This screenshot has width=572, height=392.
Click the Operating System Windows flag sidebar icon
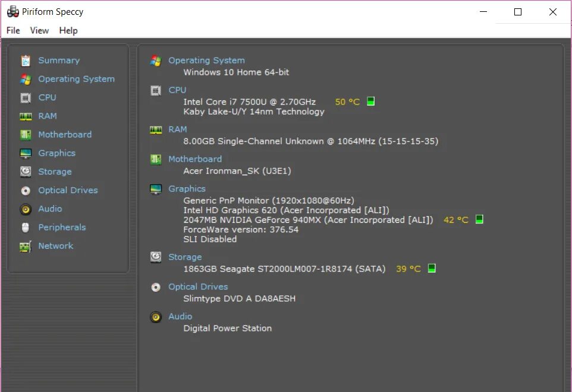26,80
